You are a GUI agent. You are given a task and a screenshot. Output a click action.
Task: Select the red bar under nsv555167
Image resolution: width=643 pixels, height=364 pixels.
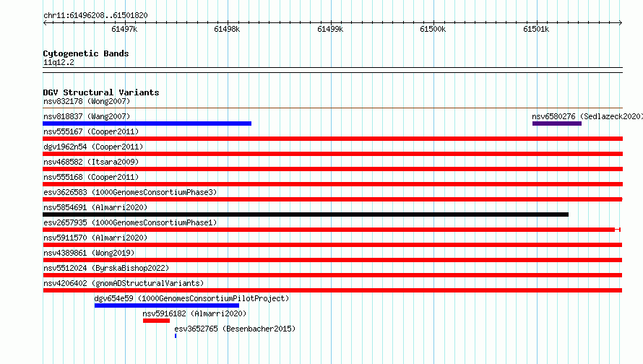point(332,139)
